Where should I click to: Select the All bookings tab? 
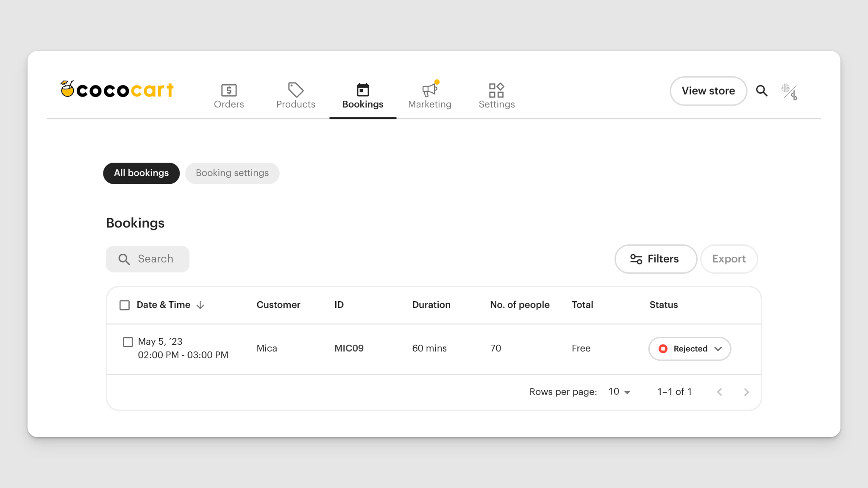[141, 173]
